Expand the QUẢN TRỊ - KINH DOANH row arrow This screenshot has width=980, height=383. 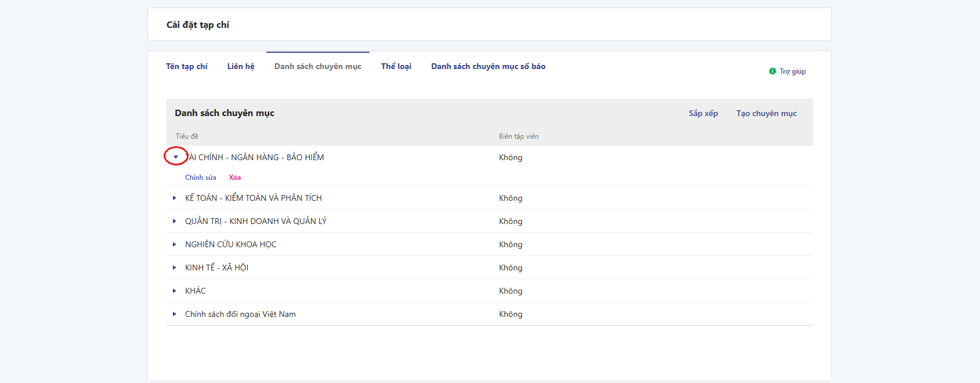[x=174, y=221]
